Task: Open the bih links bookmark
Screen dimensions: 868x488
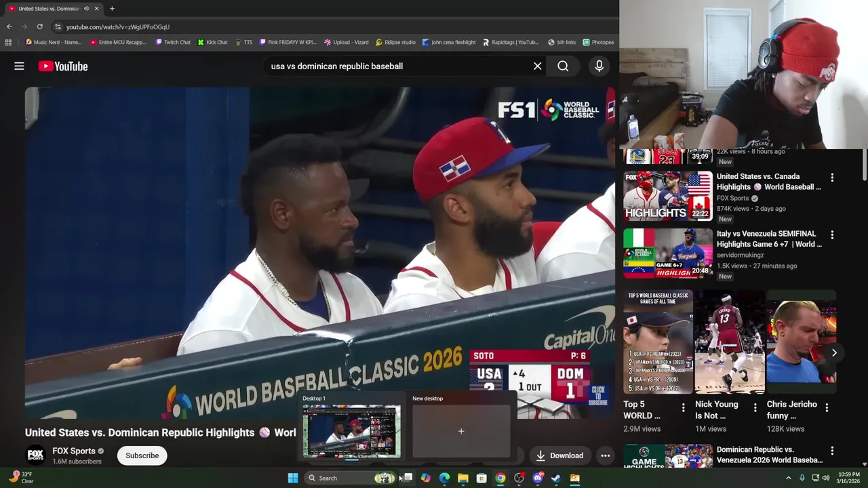Action: pos(561,42)
